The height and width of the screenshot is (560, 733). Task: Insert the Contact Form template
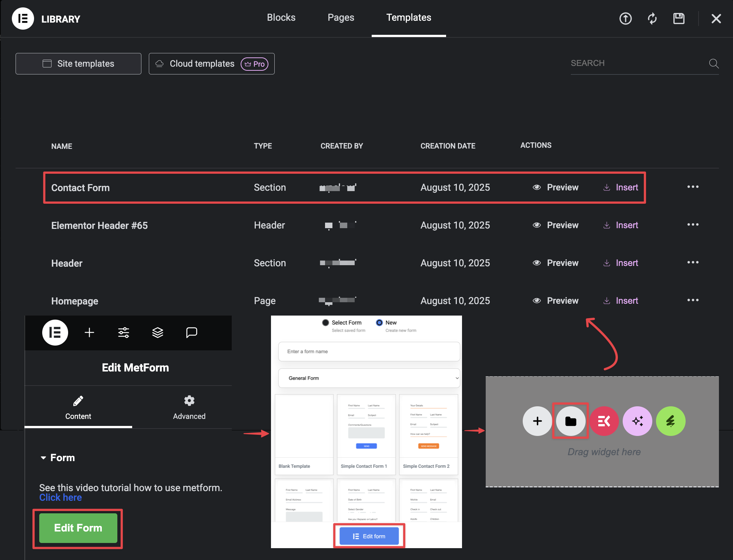[621, 187]
